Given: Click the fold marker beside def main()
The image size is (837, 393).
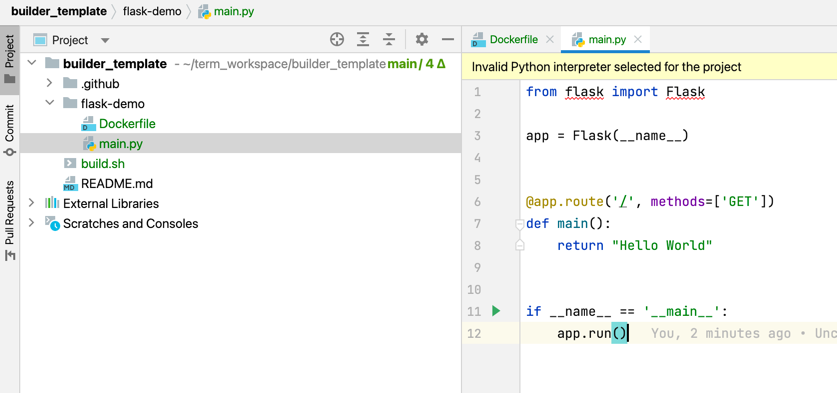Looking at the screenshot, I should pyautogui.click(x=519, y=224).
